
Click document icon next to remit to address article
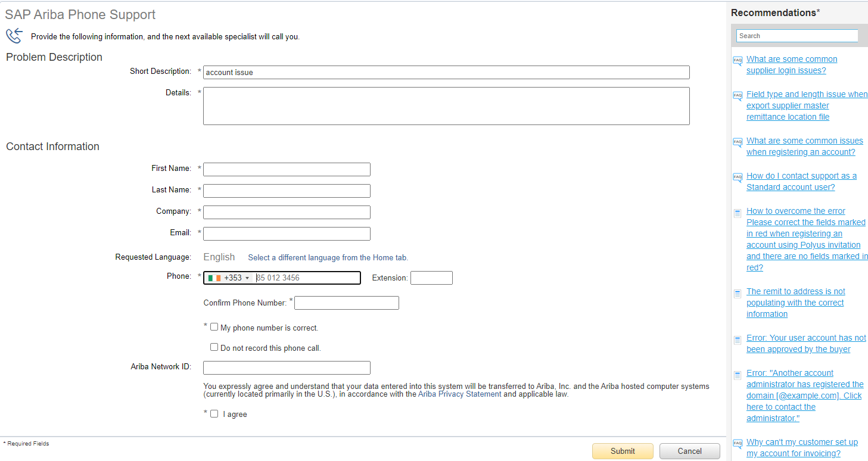738,292
